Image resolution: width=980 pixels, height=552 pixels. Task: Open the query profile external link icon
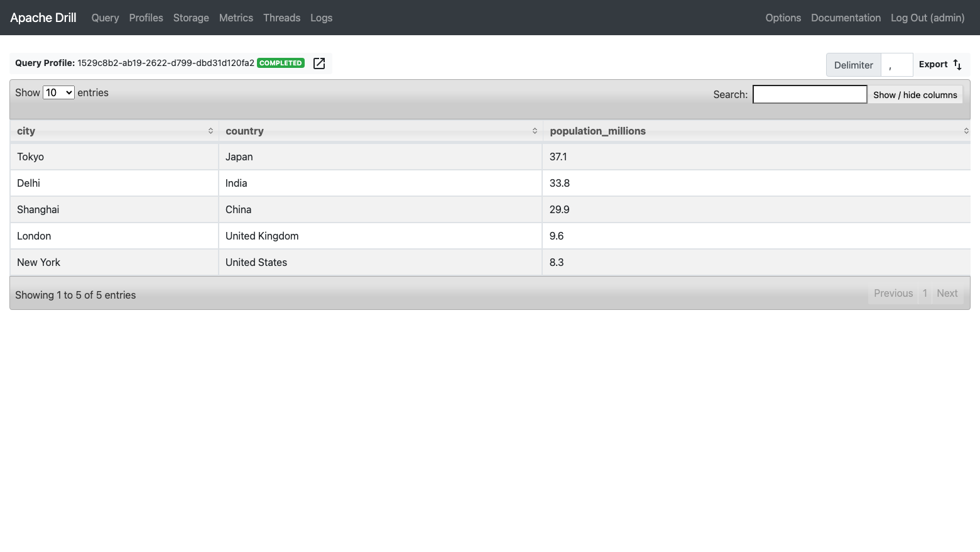click(x=319, y=63)
